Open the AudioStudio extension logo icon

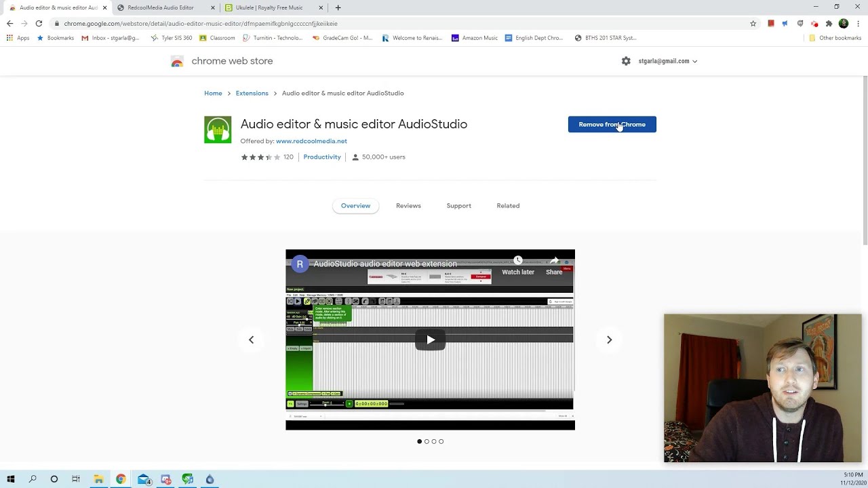pyautogui.click(x=218, y=129)
